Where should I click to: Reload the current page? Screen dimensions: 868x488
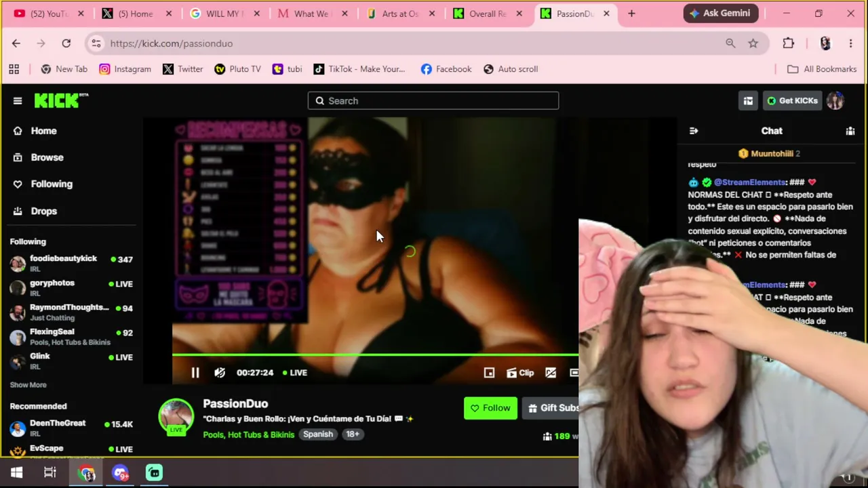tap(66, 43)
